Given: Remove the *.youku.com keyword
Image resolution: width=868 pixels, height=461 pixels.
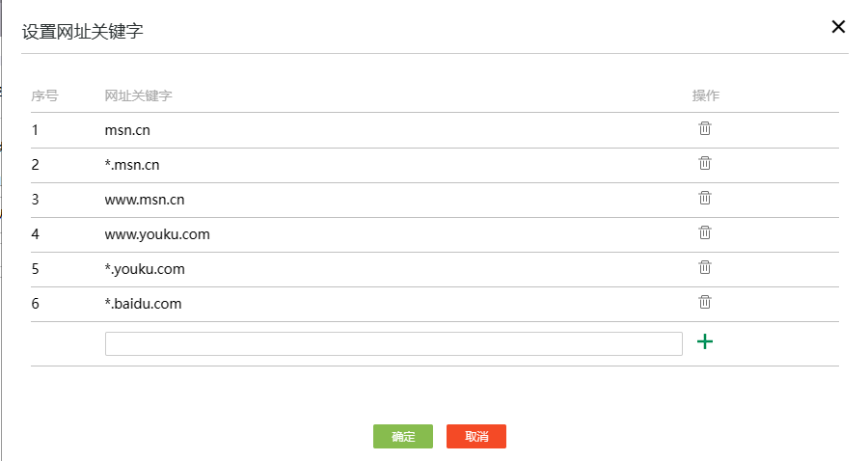Looking at the screenshot, I should point(705,267).
